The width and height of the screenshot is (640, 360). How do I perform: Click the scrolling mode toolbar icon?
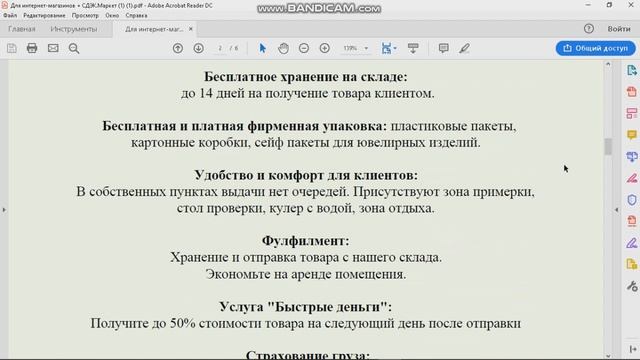click(413, 48)
